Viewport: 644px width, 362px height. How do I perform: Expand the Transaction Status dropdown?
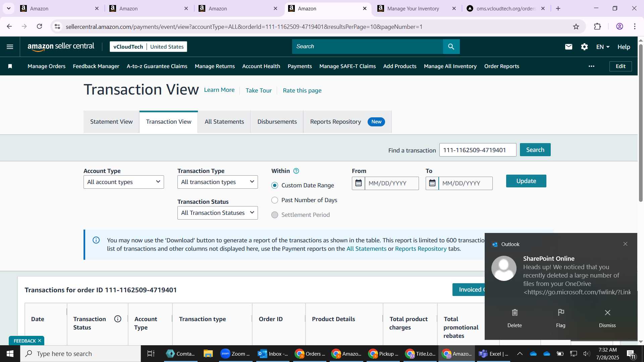click(218, 213)
